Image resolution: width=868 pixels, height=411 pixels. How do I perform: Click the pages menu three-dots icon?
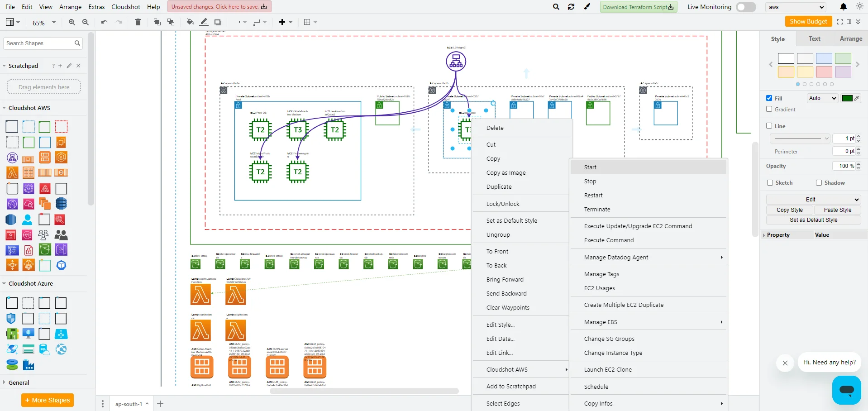(103, 404)
